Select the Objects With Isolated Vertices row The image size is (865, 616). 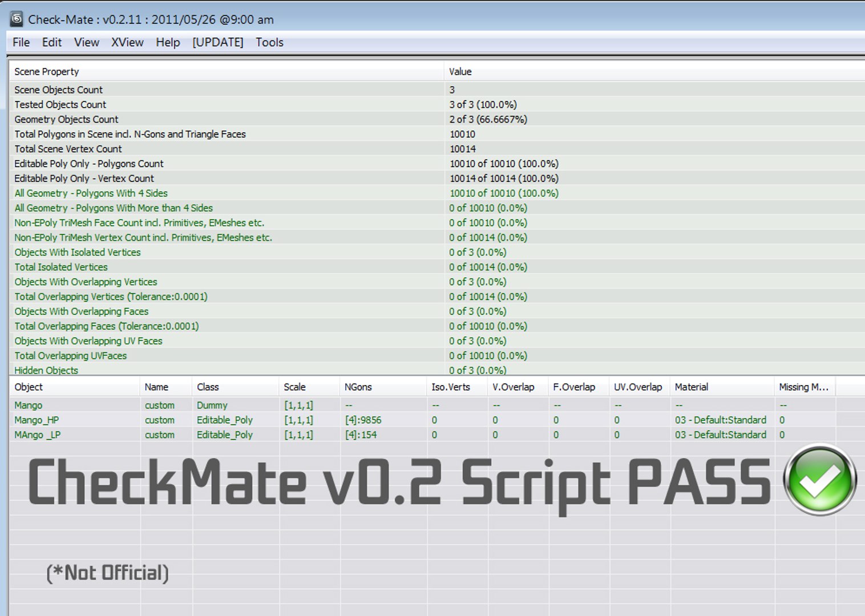point(437,252)
